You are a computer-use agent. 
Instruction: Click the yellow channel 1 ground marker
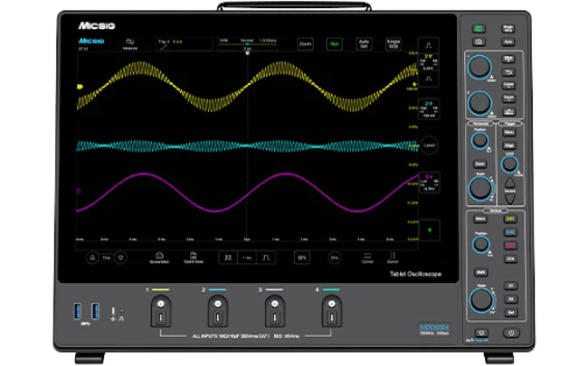(80, 87)
